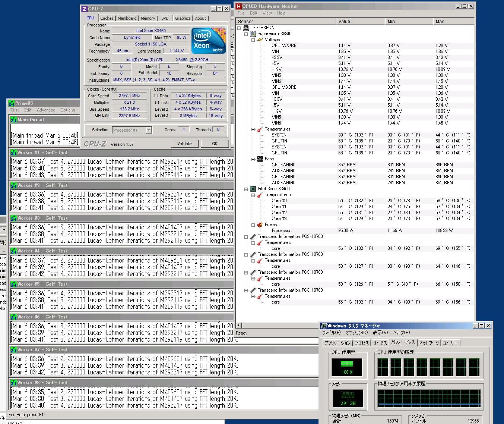Click the memory usage 2.91 GB gauge
The width and height of the screenshot is (504, 424).
point(348,399)
